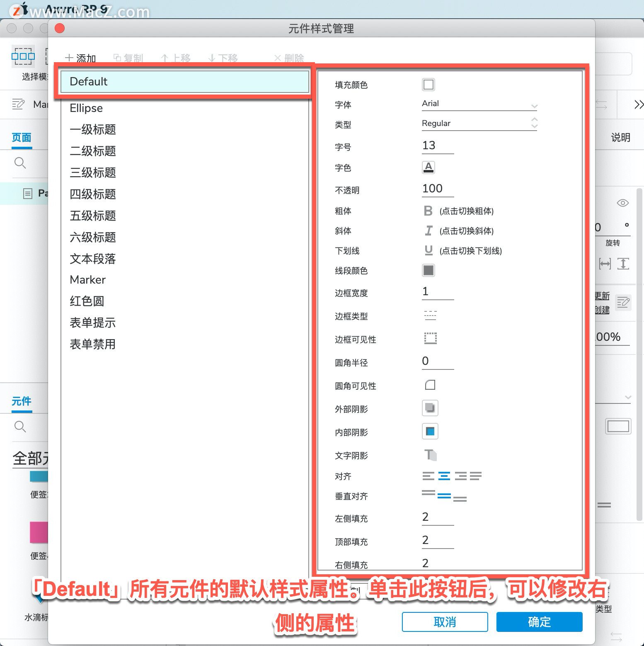Image resolution: width=644 pixels, height=646 pixels.
Task: Click the selection mode icon
Action: [23, 56]
